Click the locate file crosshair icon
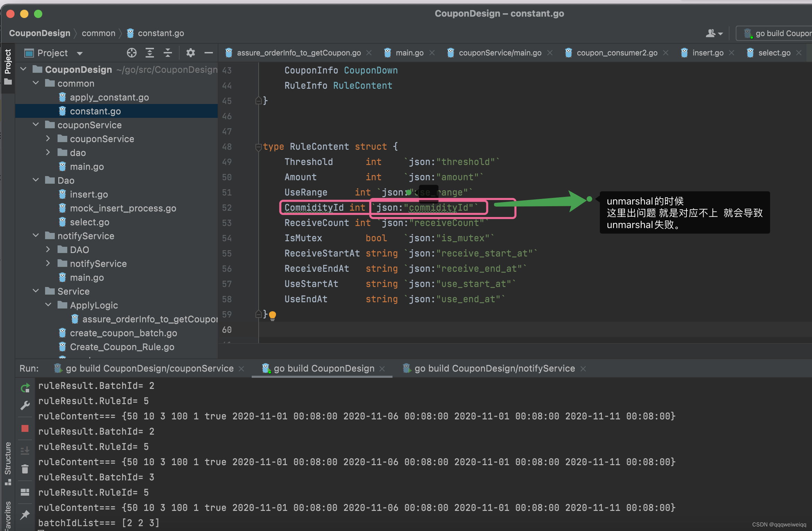This screenshot has height=531, width=812. point(131,53)
